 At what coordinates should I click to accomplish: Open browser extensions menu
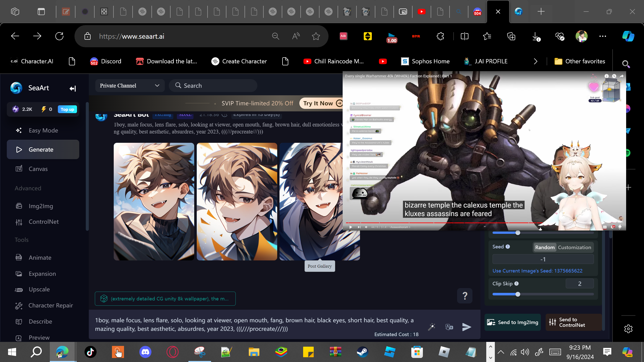440,36
